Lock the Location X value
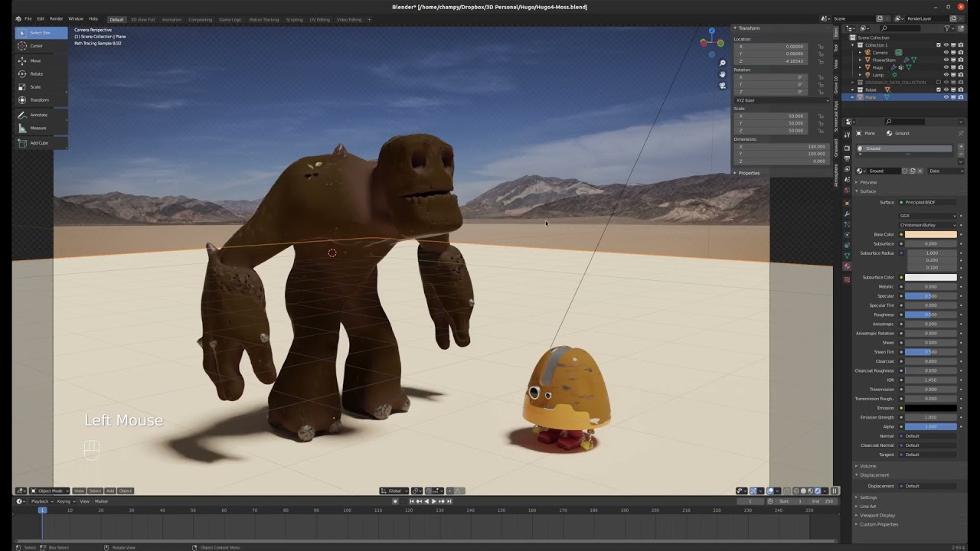980x551 pixels. [821, 47]
